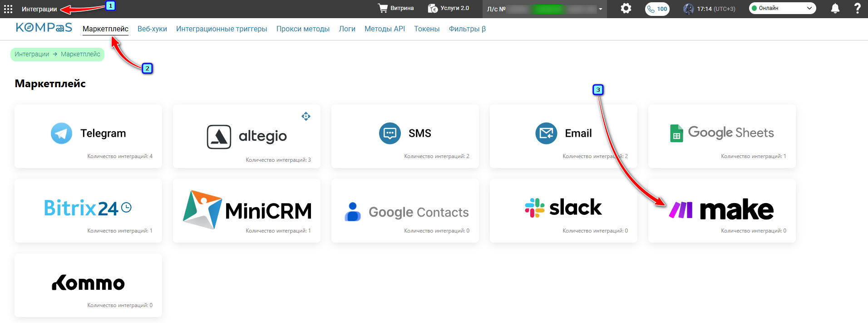This screenshot has height=323, width=868.
Task: Click the Google Contacts person icon
Action: [353, 212]
